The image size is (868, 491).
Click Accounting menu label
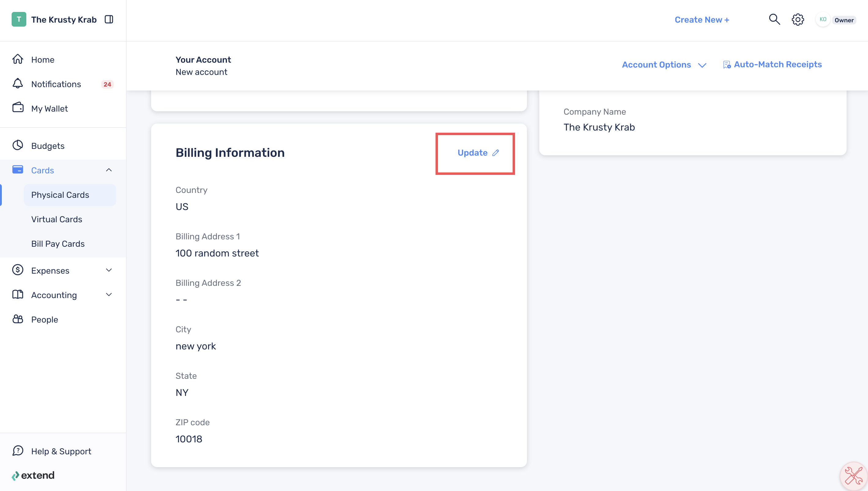pos(54,295)
